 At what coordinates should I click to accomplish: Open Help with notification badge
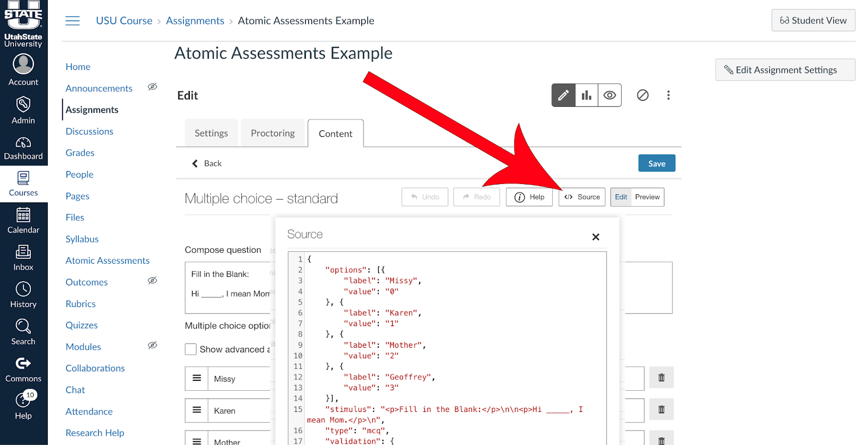(x=23, y=406)
